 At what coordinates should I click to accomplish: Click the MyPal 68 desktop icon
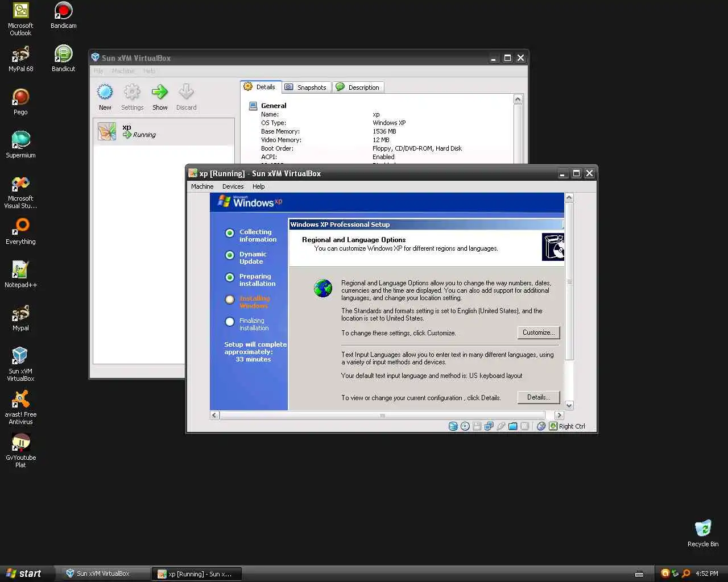coord(20,59)
